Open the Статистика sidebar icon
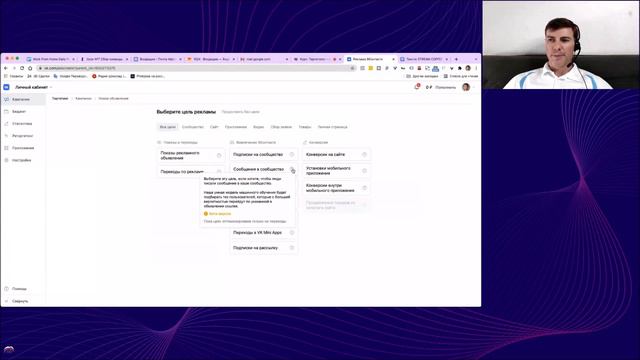The image size is (640, 360). click(x=7, y=124)
